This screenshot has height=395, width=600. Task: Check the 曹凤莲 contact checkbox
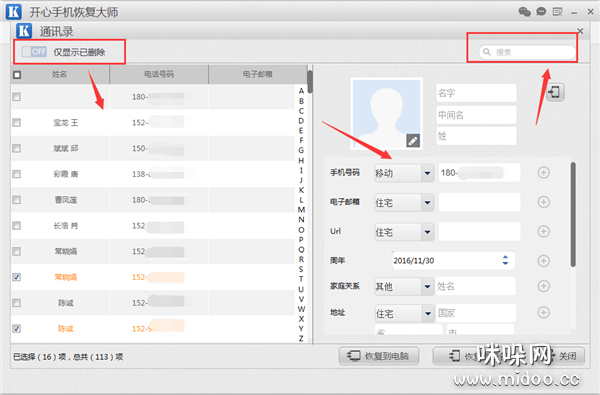coord(16,200)
